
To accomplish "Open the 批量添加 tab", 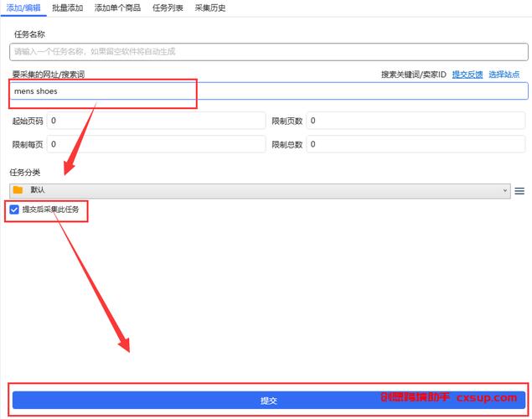I will pyautogui.click(x=67, y=8).
